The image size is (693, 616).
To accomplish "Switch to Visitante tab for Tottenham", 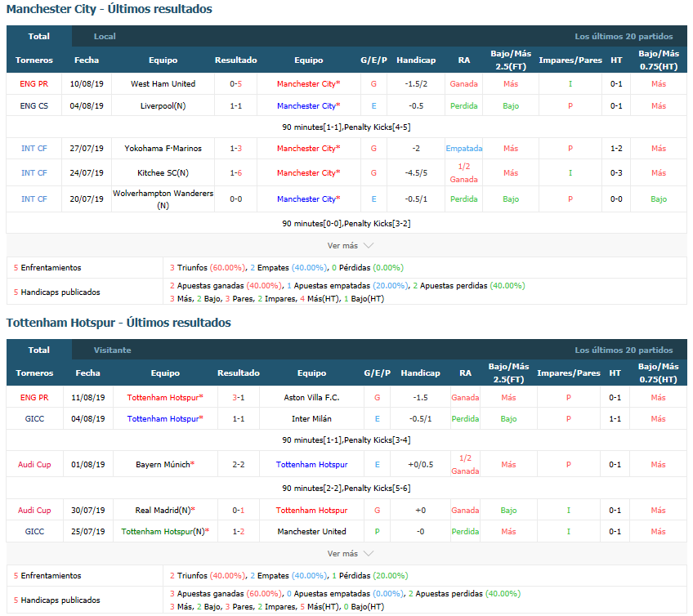I will [x=112, y=350].
